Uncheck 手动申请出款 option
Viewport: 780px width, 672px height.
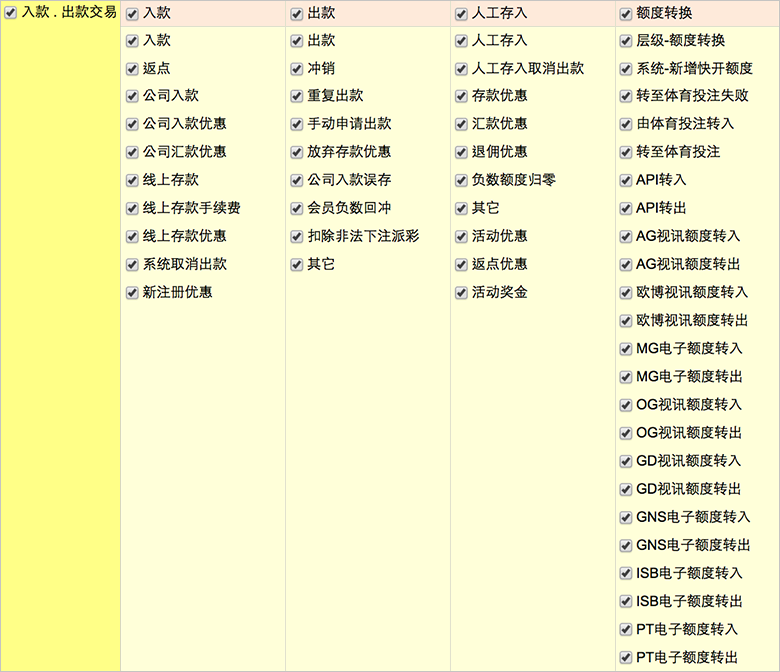pos(297,124)
